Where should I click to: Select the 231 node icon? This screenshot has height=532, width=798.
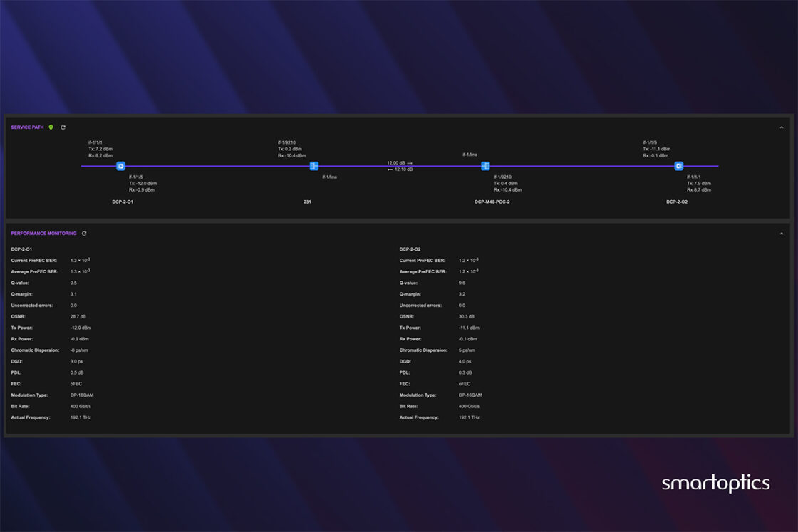coord(313,166)
